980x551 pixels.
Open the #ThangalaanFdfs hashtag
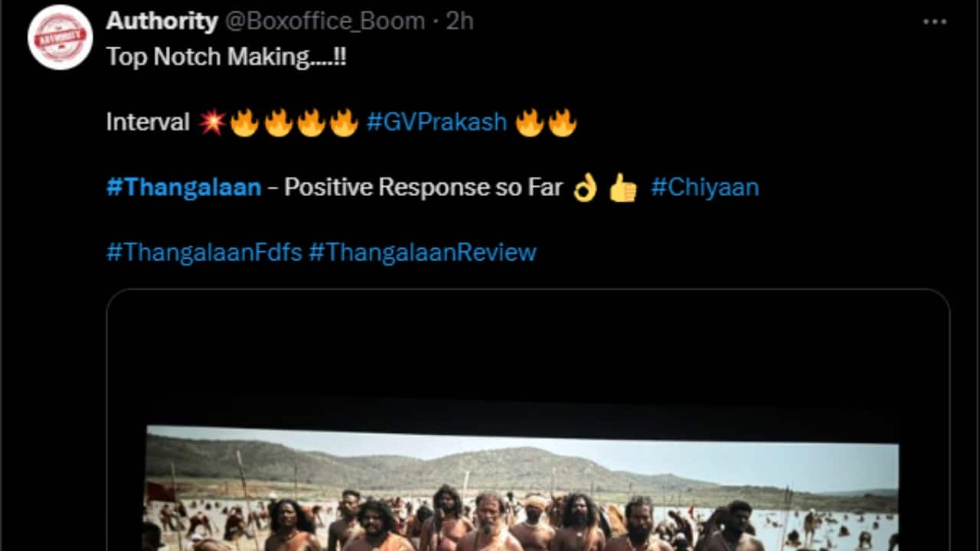pos(204,253)
